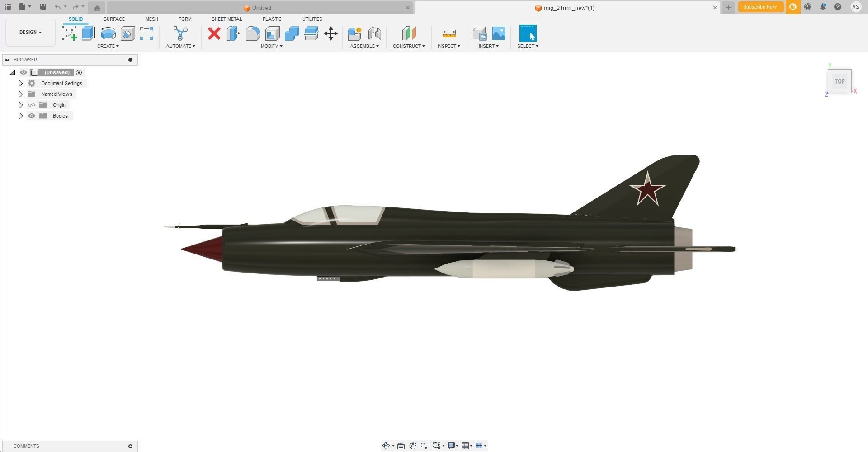Screen dimensions: 868x452
Task: Expand the Document Settings node
Action: click(20, 83)
